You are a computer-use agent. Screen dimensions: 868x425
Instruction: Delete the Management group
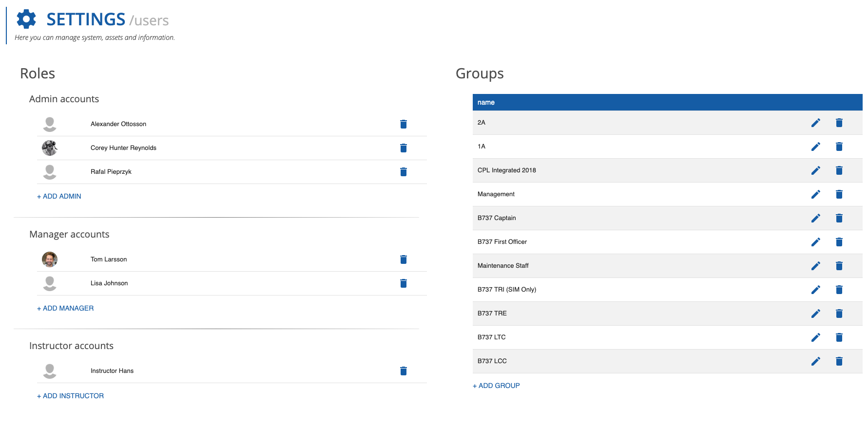(x=839, y=194)
